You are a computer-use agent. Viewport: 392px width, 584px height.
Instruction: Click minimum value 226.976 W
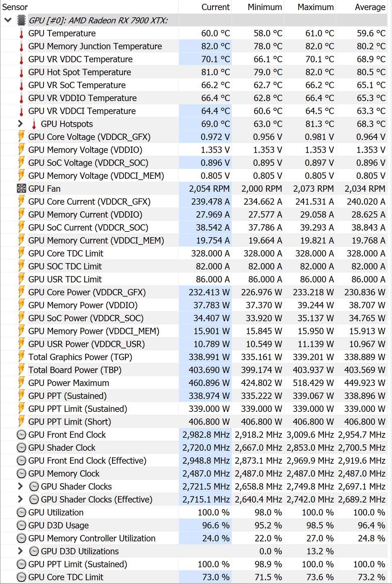click(262, 292)
